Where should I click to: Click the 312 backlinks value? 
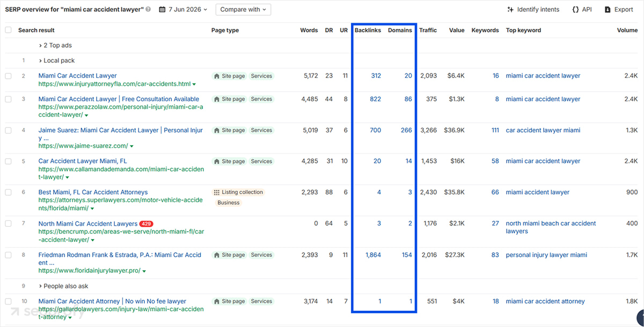pos(376,76)
